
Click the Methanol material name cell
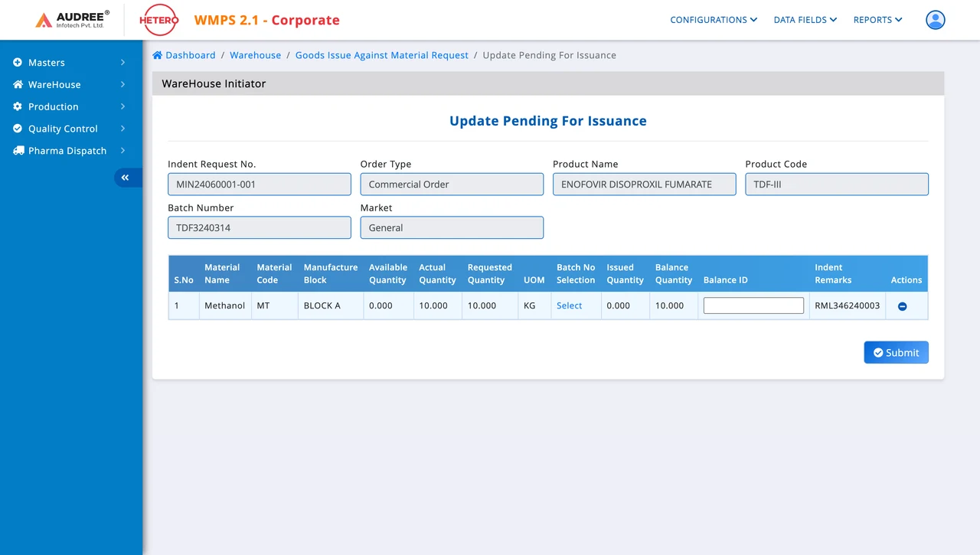tap(225, 305)
